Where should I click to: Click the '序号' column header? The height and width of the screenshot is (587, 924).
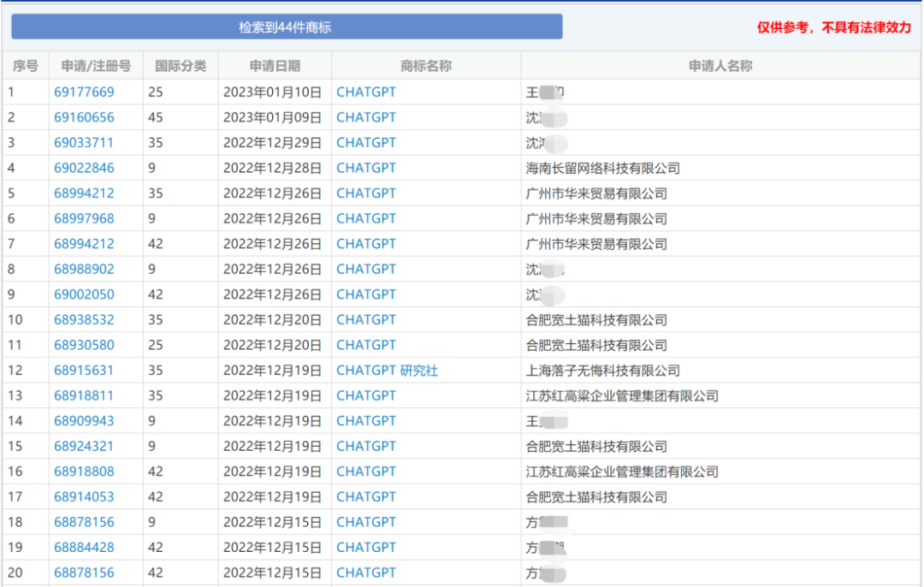click(x=26, y=66)
